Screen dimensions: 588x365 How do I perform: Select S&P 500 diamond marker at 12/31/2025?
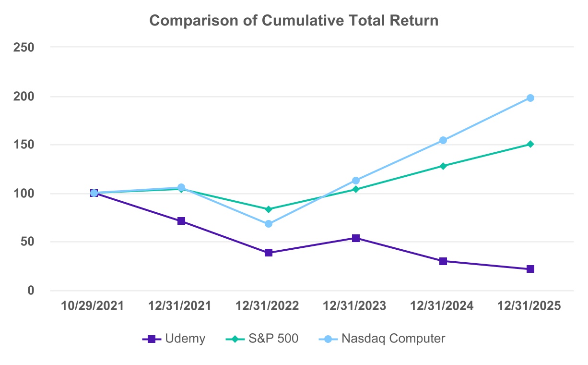(530, 144)
